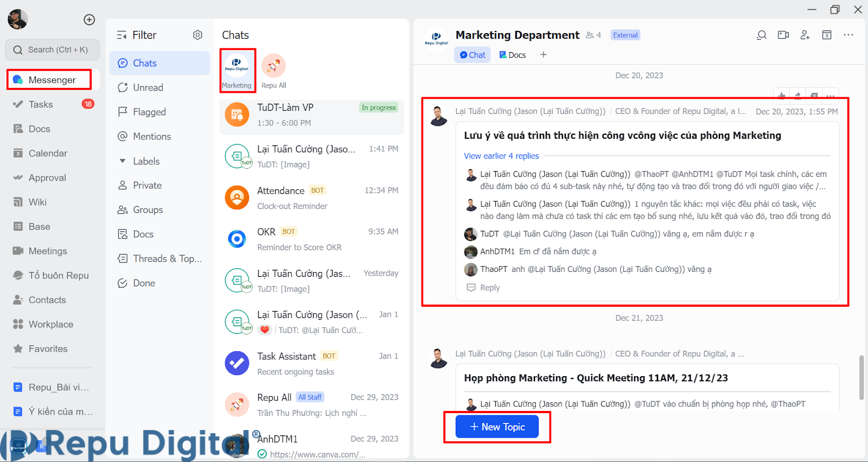Select the Unread filter
868x462 pixels.
(148, 87)
